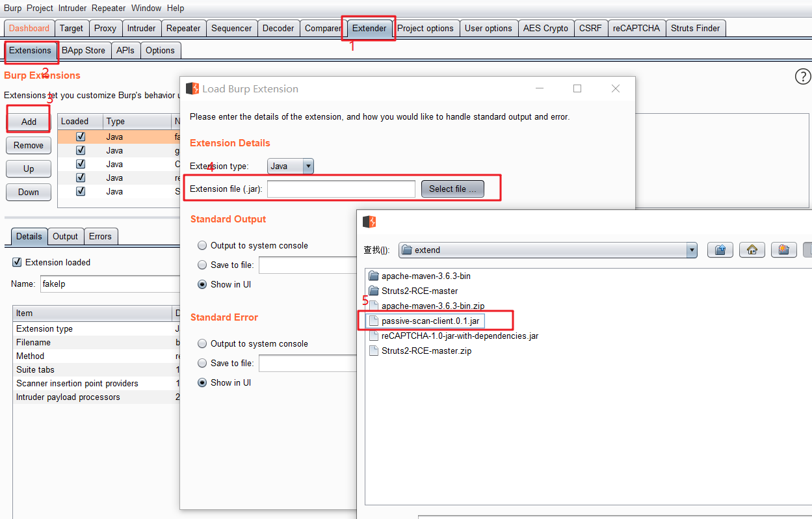
Task: Open the APIs sub-tab
Action: point(125,50)
